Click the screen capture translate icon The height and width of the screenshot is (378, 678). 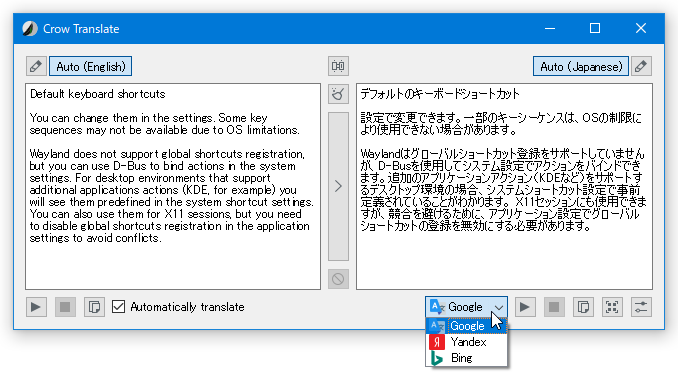coord(612,307)
